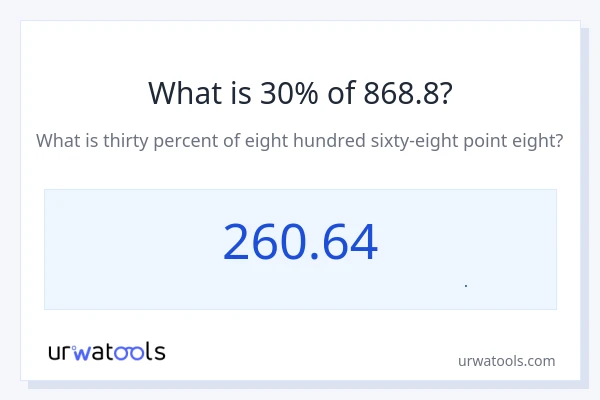Click the final 's' of the logo
Screen dimensions: 600x400
(159, 352)
